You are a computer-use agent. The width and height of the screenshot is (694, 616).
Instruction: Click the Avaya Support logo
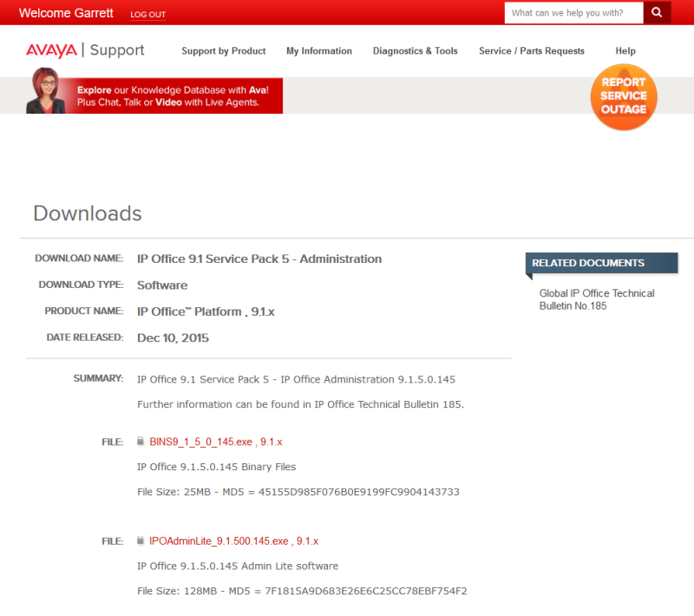click(85, 50)
